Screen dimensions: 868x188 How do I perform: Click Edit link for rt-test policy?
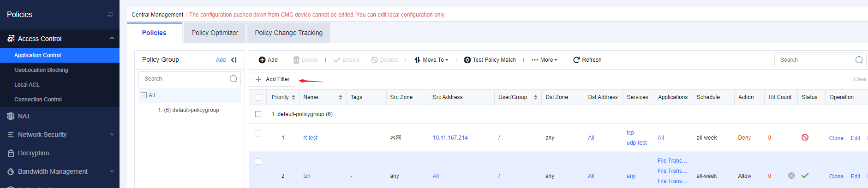coord(855,138)
